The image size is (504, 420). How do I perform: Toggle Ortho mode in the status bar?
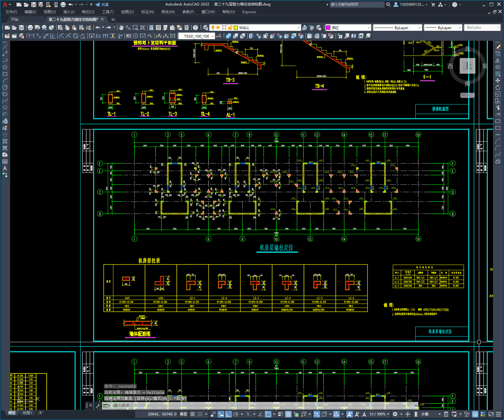pos(228,414)
